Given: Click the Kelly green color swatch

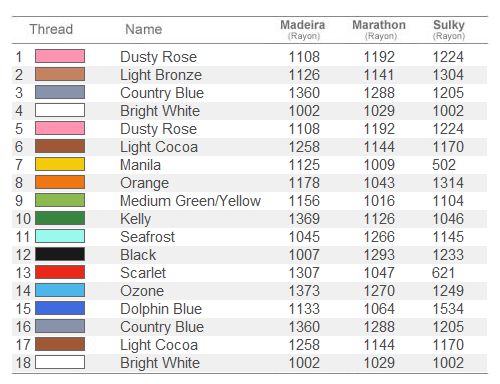Looking at the screenshot, I should [x=60, y=218].
